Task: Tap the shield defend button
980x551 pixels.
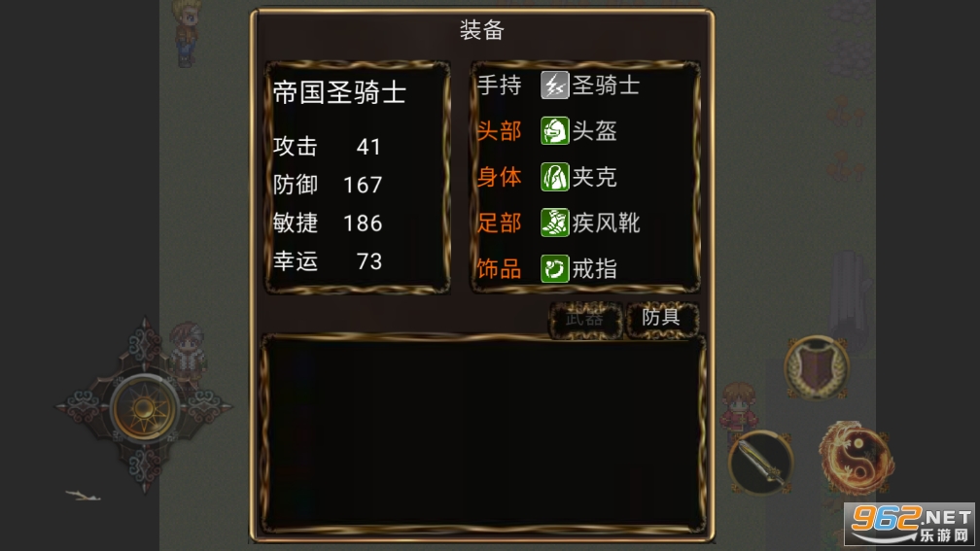Action: (x=817, y=367)
